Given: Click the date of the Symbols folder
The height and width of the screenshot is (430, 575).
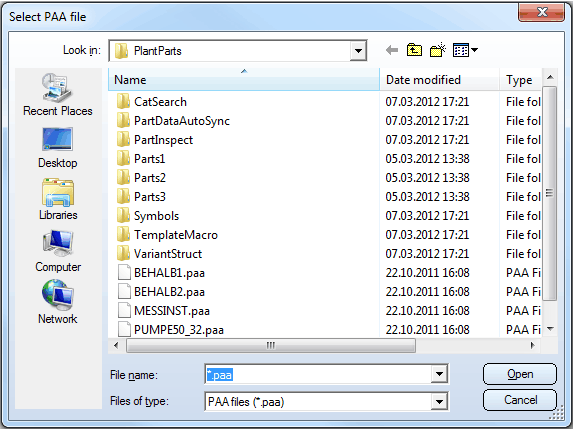Looking at the screenshot, I should click(x=427, y=216).
